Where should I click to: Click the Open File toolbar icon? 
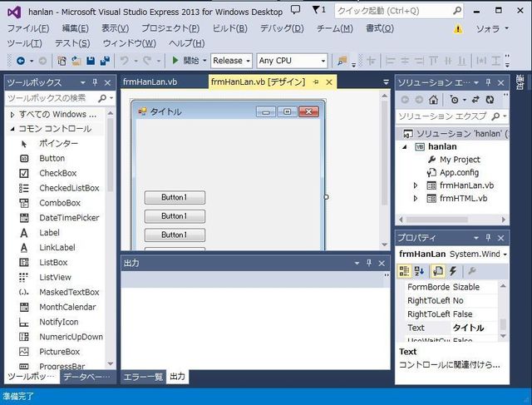click(x=76, y=61)
